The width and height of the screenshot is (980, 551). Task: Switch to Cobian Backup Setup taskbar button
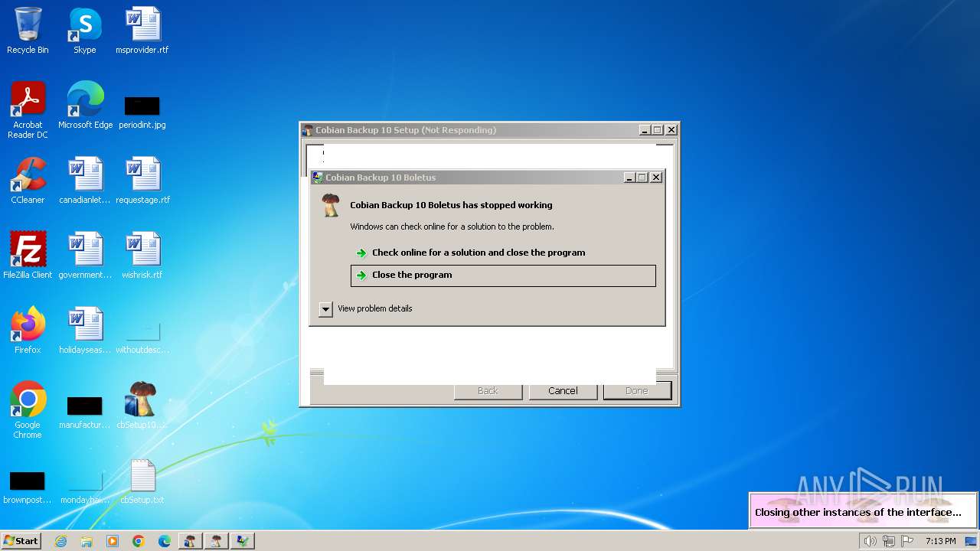pyautogui.click(x=190, y=541)
